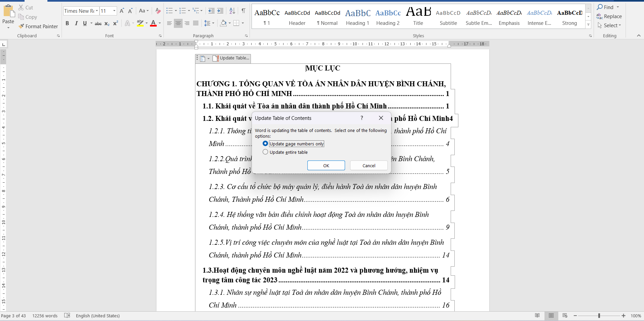Click Replace in the Editing group
This screenshot has height=321, width=644.
[x=609, y=16]
